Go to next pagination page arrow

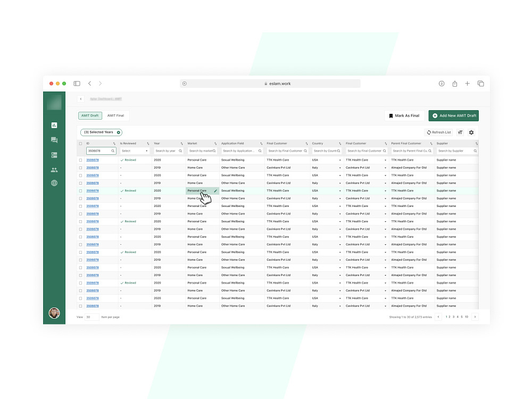[475, 317]
